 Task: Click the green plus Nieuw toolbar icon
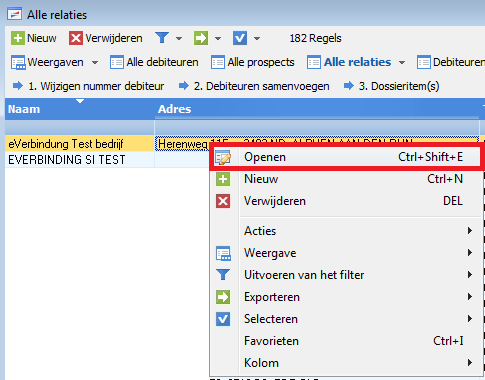pos(18,38)
